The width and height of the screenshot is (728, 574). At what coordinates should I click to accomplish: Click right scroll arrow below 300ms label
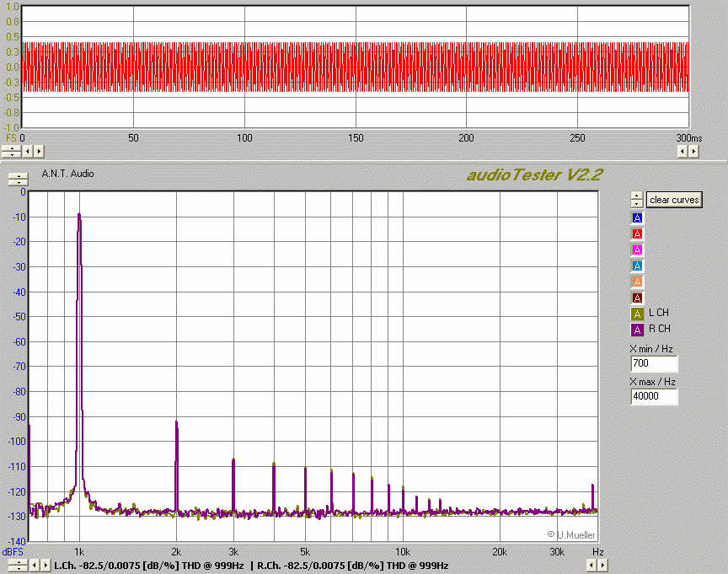[693, 152]
